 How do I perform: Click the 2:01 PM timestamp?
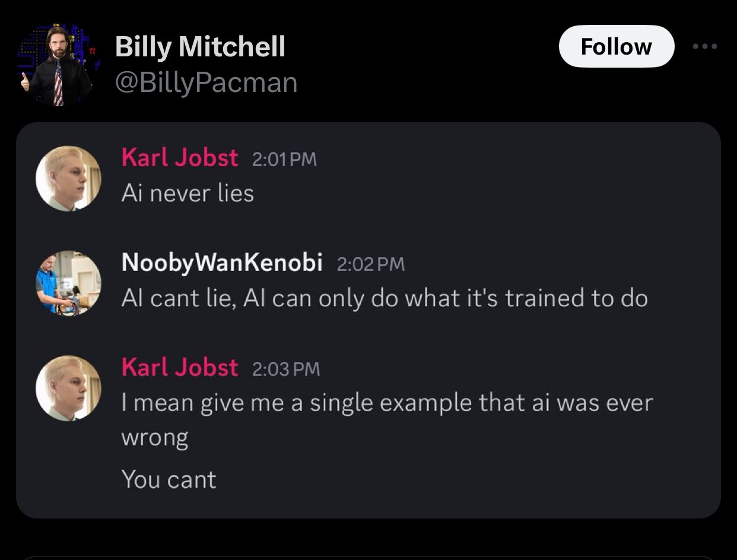coord(284,160)
